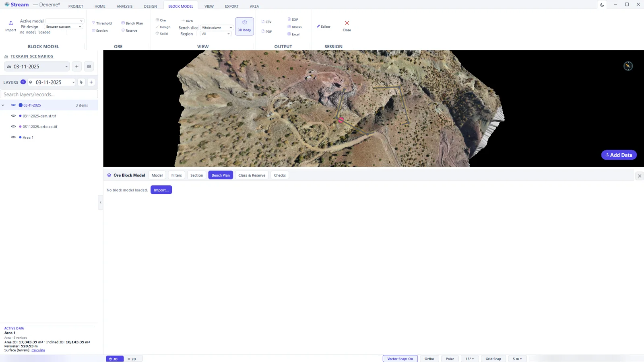Viewport: 644px width, 362px height.
Task: Collapse the 03-11-2025 layer group
Action: click(x=3, y=105)
